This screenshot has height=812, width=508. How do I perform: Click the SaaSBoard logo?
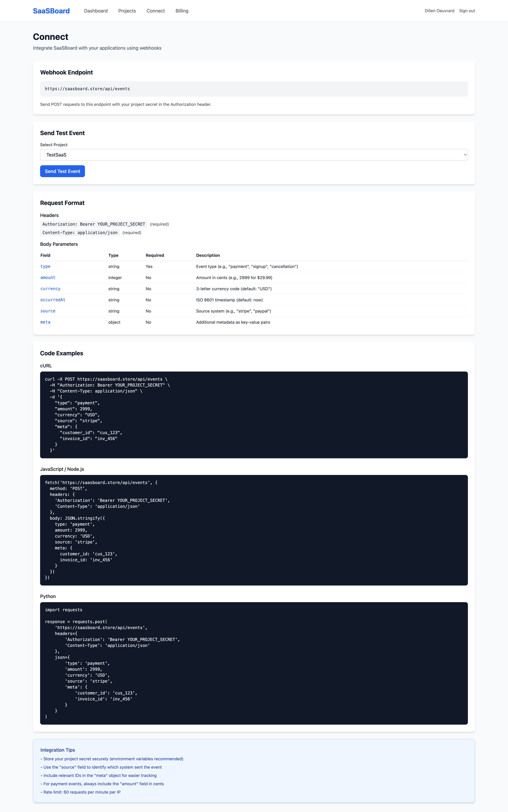point(51,10)
